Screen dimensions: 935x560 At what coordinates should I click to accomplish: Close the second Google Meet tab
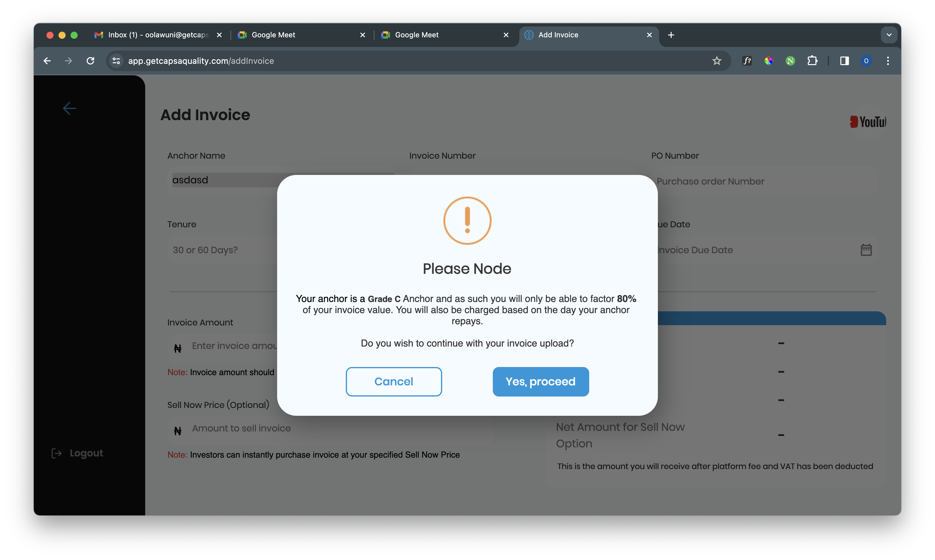[x=506, y=35]
